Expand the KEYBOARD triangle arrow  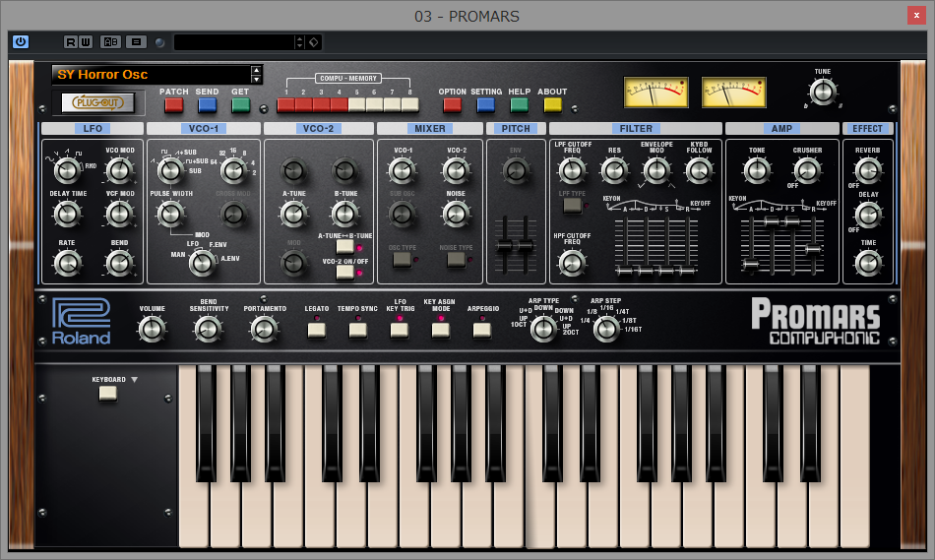(x=134, y=379)
